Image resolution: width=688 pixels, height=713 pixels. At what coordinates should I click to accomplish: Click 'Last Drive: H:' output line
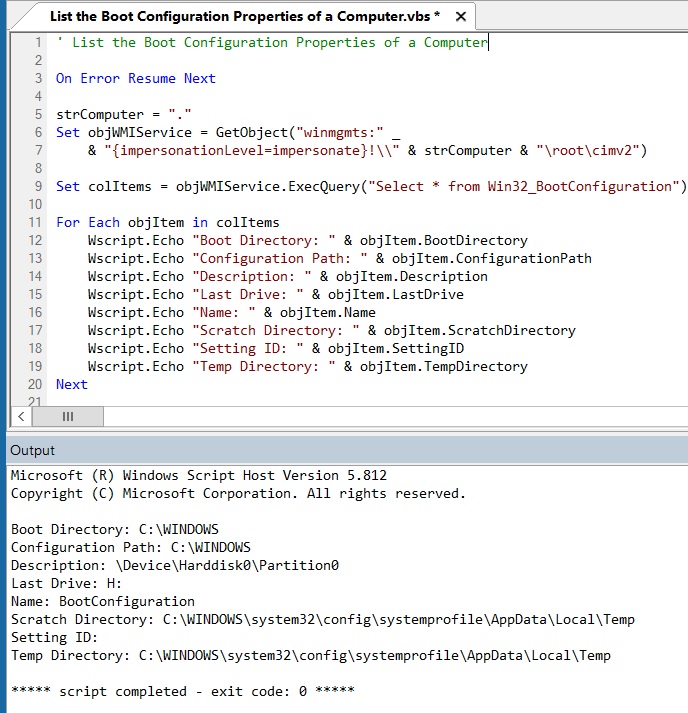[66, 583]
